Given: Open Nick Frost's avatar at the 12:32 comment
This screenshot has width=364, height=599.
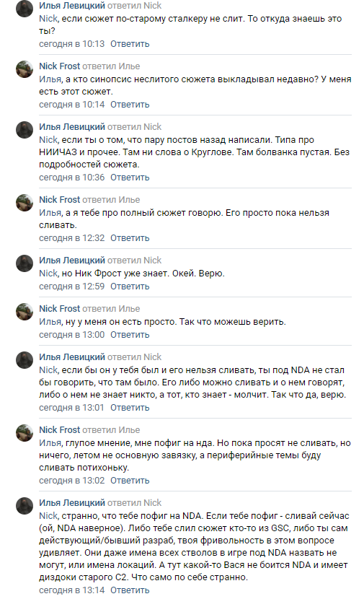Looking at the screenshot, I should pos(24,203).
